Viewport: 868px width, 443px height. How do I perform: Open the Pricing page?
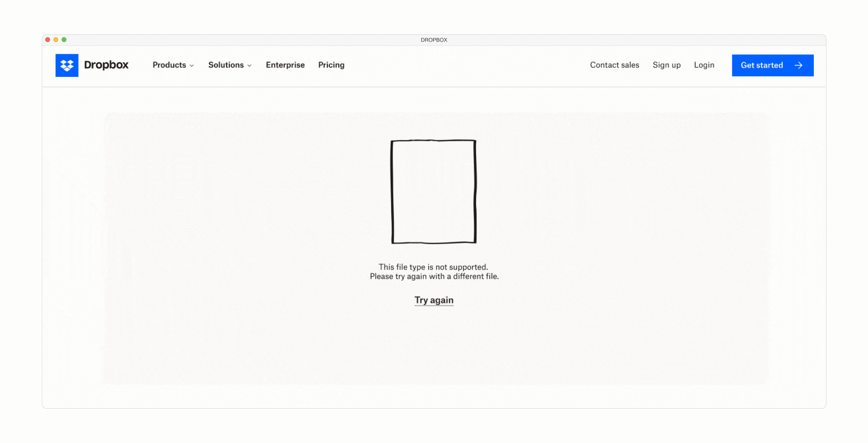331,65
